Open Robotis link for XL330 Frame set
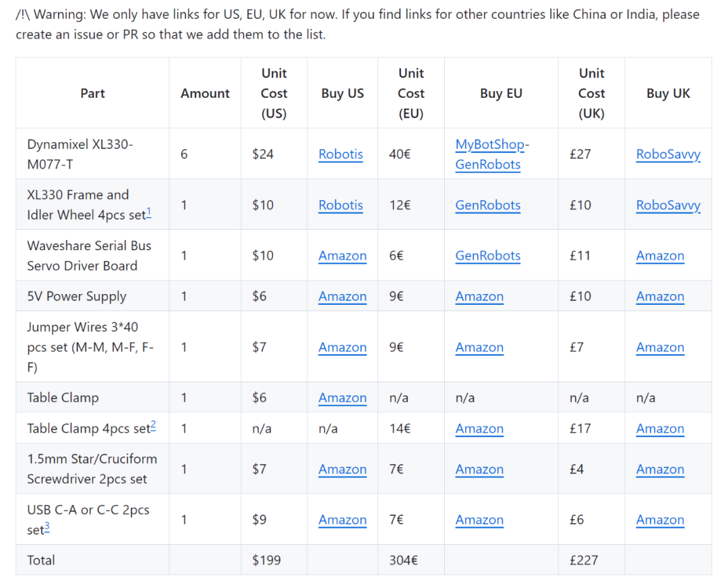This screenshot has height=588, width=728. [x=340, y=205]
